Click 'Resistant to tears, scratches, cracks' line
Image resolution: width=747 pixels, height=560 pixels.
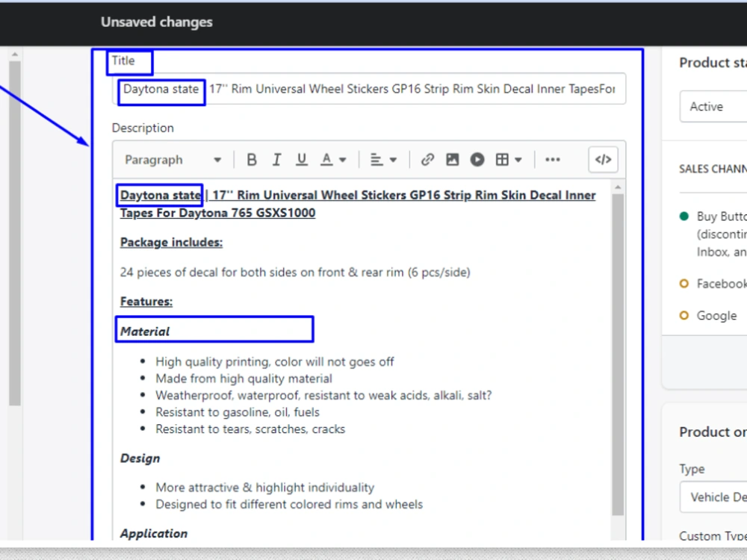click(x=250, y=429)
